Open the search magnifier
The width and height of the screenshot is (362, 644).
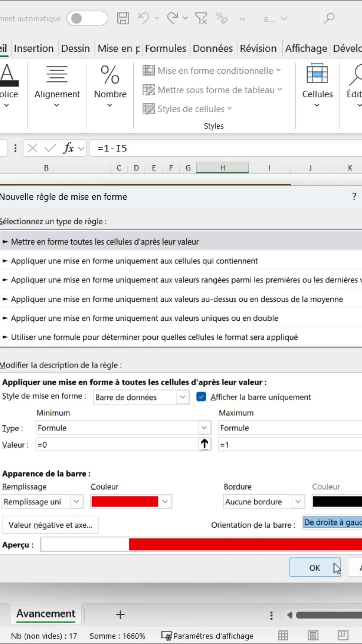click(329, 18)
